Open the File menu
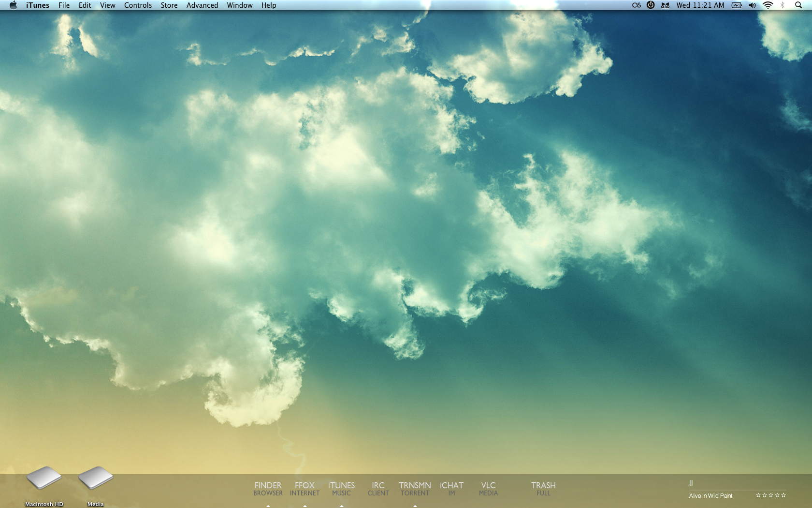Screen dimensions: 812x508 [x=64, y=5]
